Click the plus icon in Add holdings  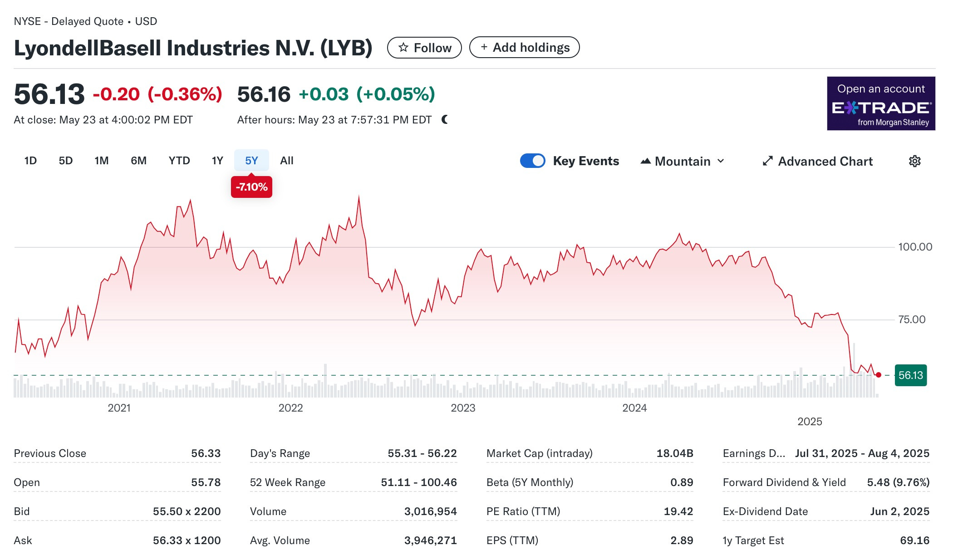click(484, 47)
